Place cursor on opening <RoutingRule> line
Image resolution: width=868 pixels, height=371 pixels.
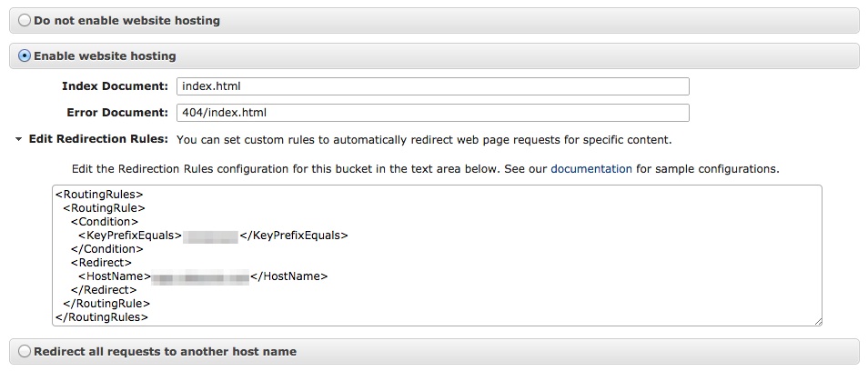pyautogui.click(x=105, y=208)
